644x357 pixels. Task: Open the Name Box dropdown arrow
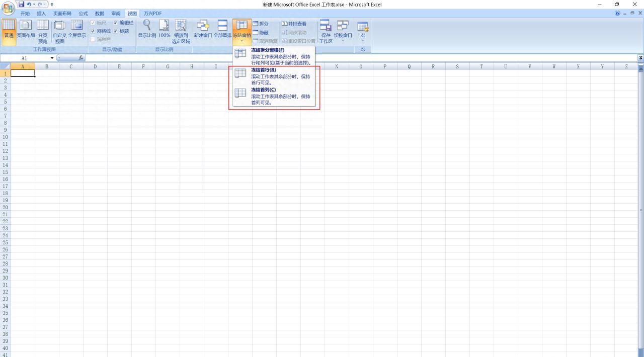[x=52, y=58]
